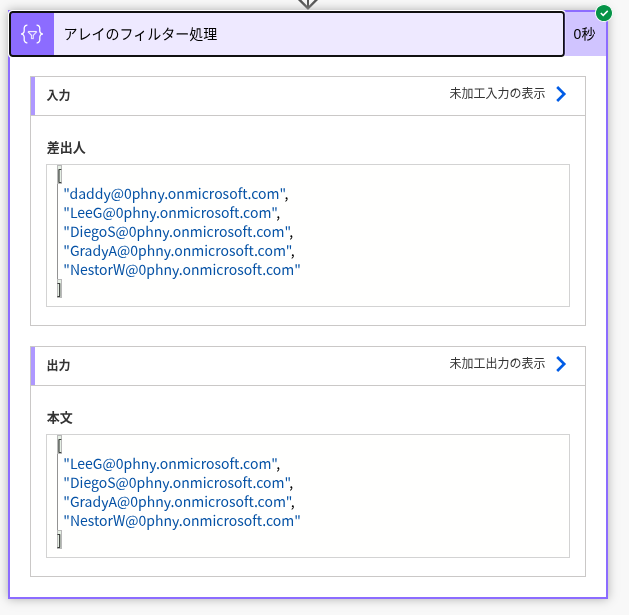Open the アレイのフィルター処理 action header

click(287, 34)
